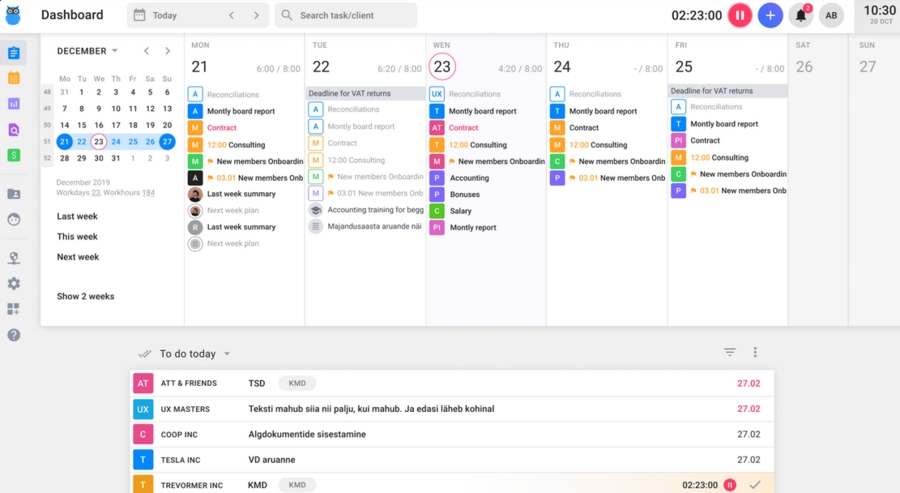Image resolution: width=900 pixels, height=493 pixels.
Task: Expand the To do today dropdown
Action: (x=227, y=354)
